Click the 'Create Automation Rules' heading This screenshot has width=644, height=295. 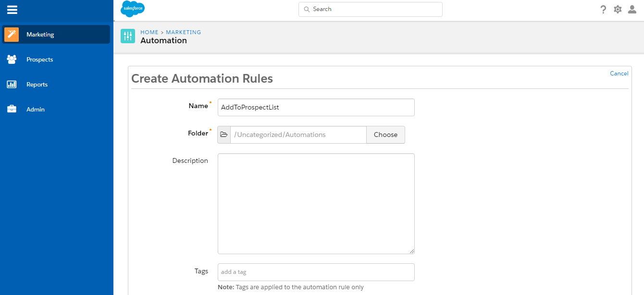pyautogui.click(x=202, y=79)
